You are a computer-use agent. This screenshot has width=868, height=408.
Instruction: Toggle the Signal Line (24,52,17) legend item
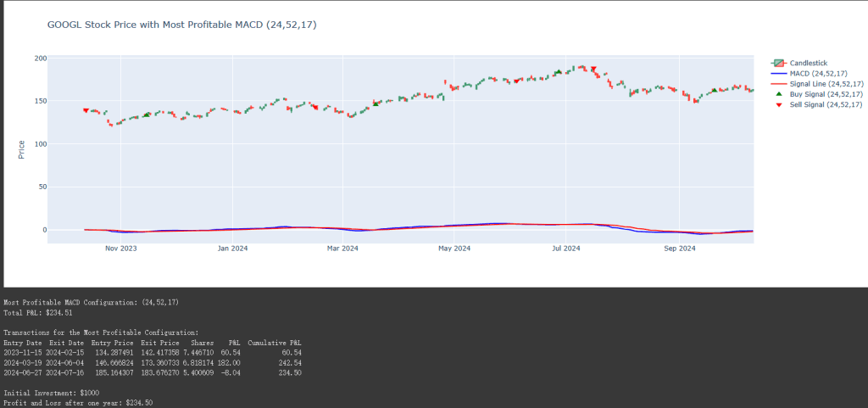click(x=816, y=84)
